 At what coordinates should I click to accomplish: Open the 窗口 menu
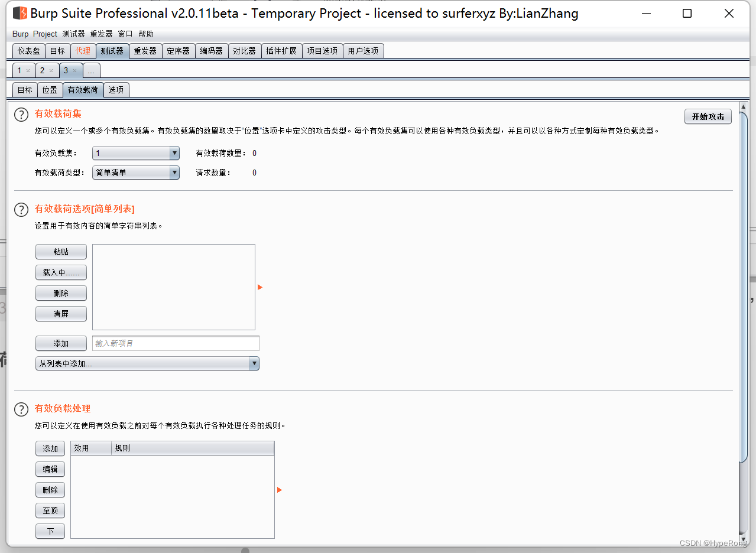tap(125, 34)
